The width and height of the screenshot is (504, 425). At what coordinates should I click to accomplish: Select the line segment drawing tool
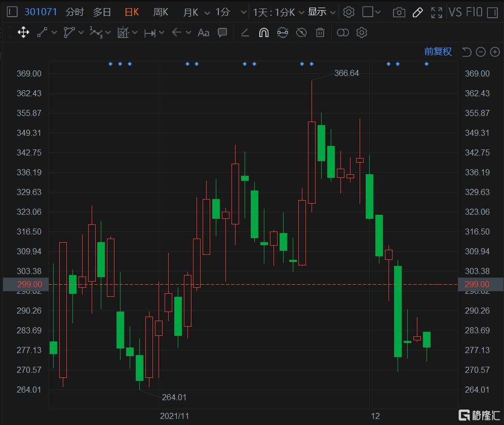tap(42, 32)
